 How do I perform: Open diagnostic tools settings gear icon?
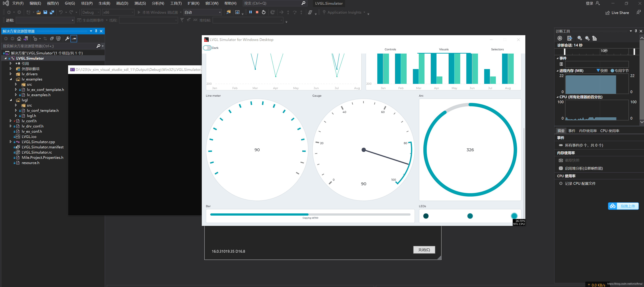tap(560, 38)
